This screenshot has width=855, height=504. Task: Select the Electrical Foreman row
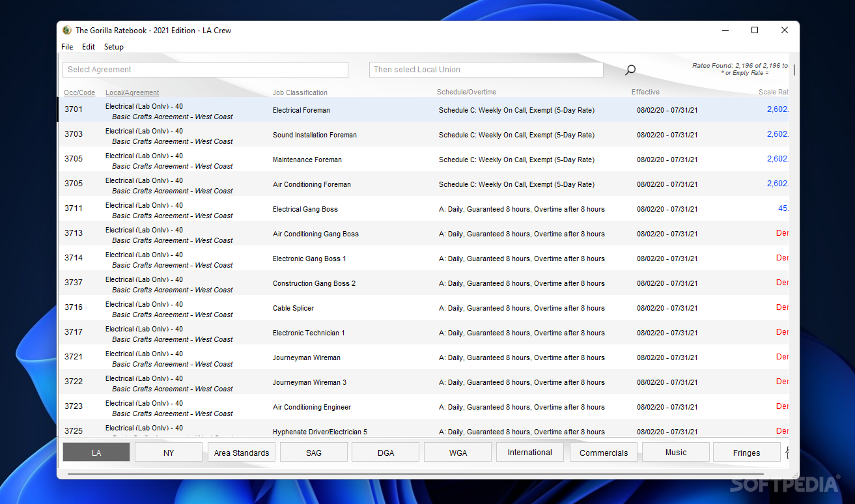tap(424, 110)
